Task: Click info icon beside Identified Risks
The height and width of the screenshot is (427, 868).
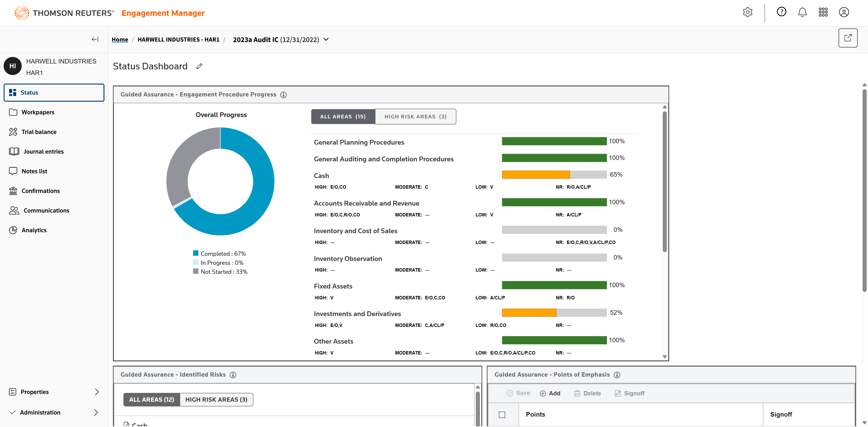Action: coord(233,375)
